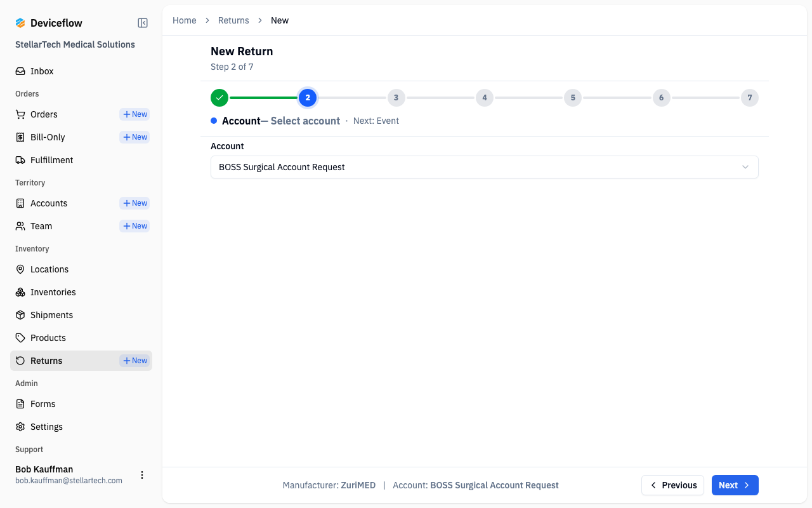
Task: Click the Bill-Only receipt icon
Action: point(20,137)
